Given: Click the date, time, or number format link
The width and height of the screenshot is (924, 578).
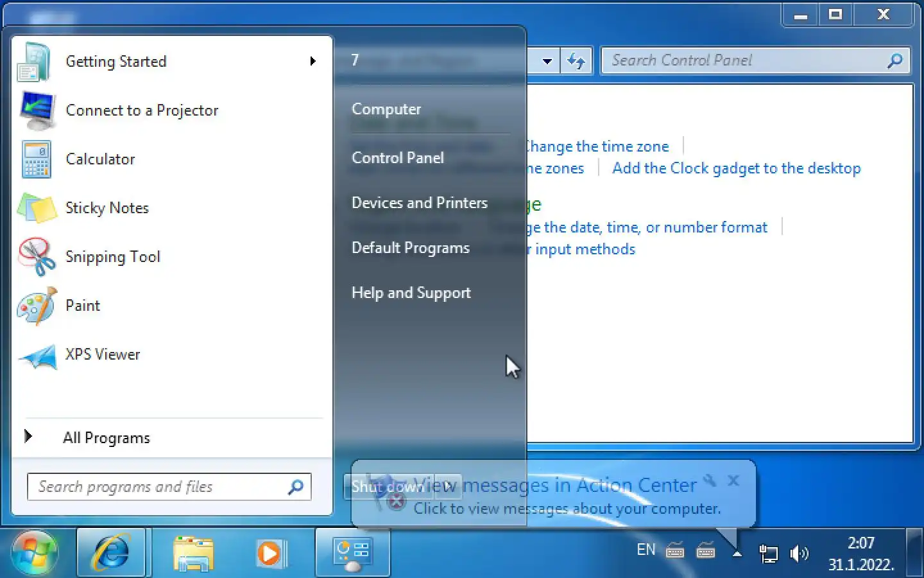Looking at the screenshot, I should pyautogui.click(x=647, y=227).
